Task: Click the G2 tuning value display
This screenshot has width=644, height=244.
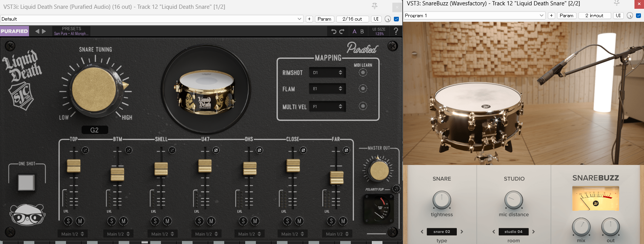Action: click(95, 130)
